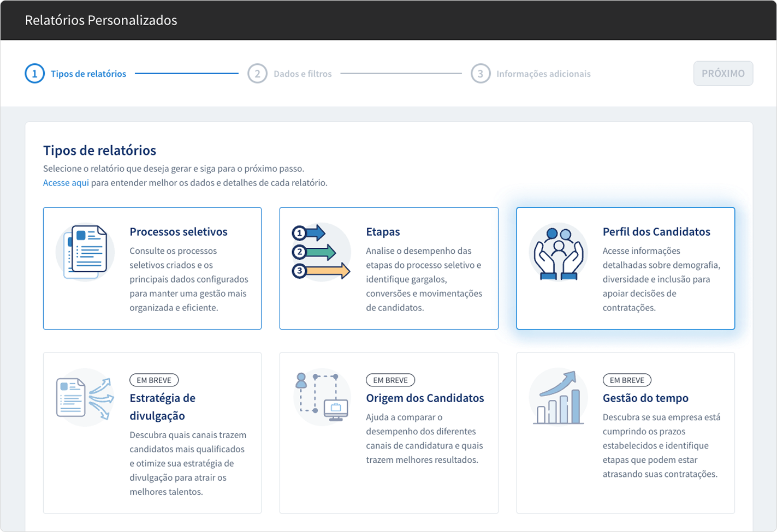The height and width of the screenshot is (532, 777).
Task: Click the EM BREVE badge on Origem dos Candidatos
Action: pyautogui.click(x=390, y=380)
